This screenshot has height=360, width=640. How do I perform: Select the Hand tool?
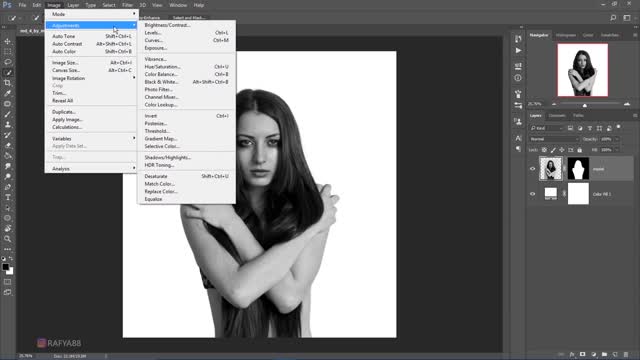pyautogui.click(x=7, y=229)
